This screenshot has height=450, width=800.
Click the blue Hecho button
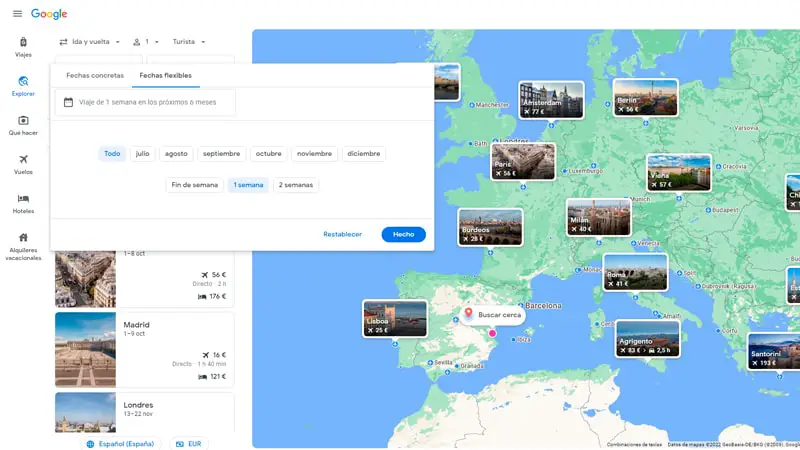404,234
